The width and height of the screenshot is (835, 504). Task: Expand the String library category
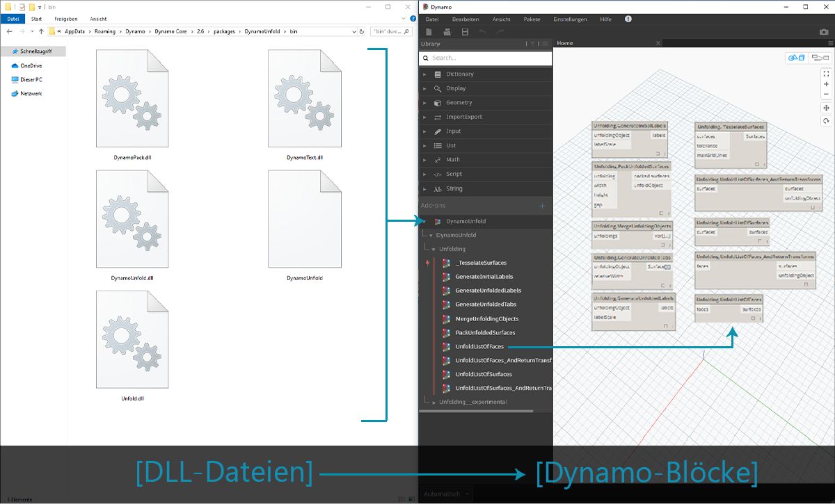[x=486, y=188]
